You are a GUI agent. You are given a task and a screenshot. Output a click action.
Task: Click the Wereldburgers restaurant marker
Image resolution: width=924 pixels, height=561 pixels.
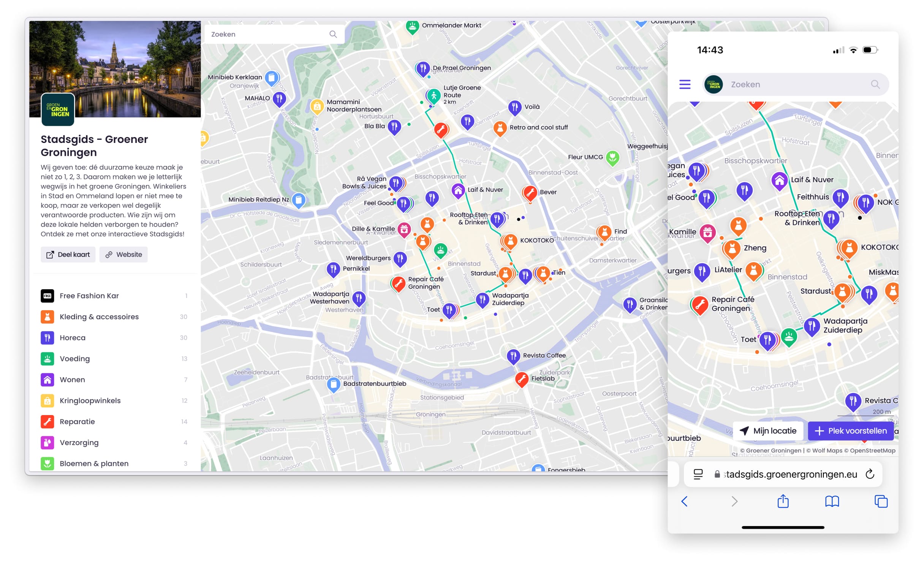click(400, 259)
